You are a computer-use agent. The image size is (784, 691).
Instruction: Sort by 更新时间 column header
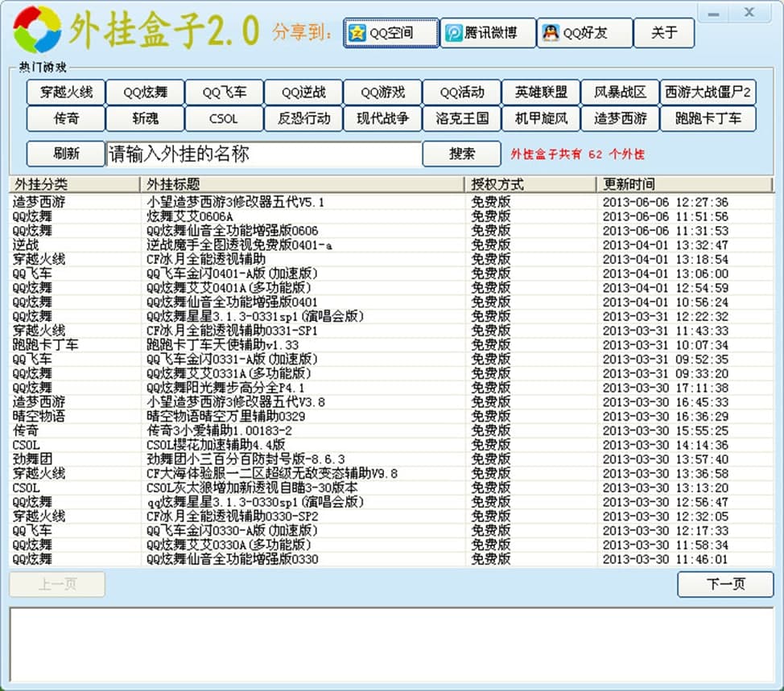(684, 184)
